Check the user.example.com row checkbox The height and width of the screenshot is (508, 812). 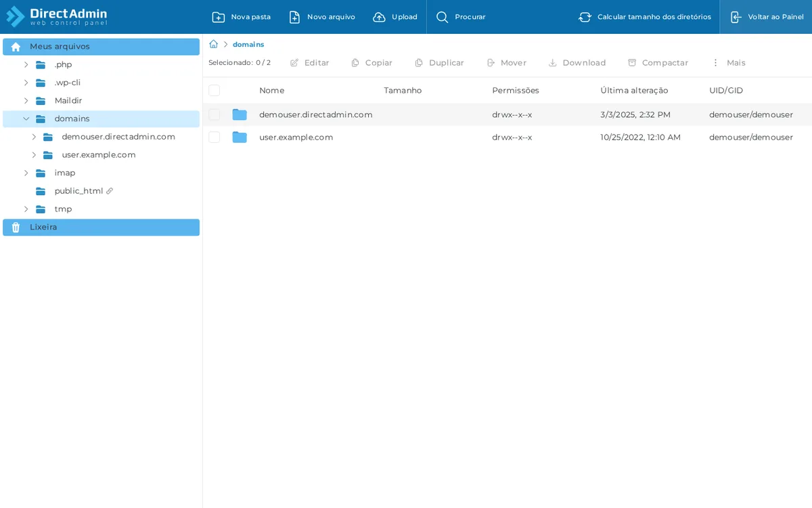[x=215, y=137]
